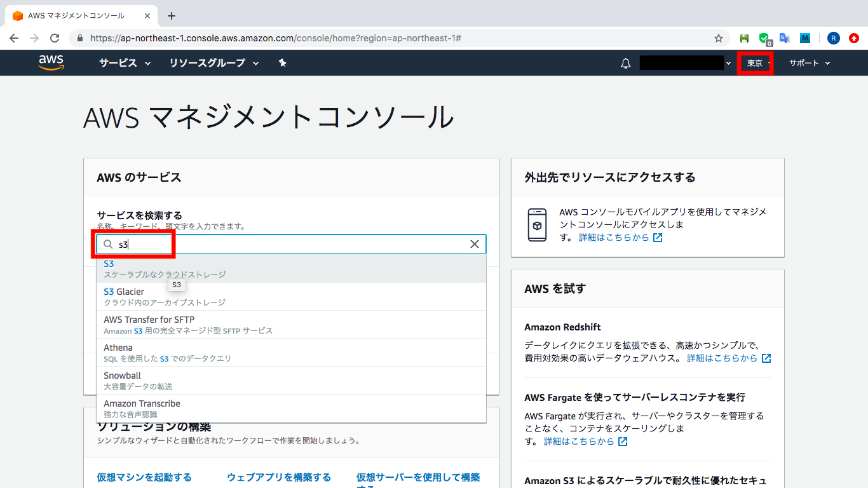
Task: Select the Amazon Transcribe search result
Action: click(x=291, y=409)
